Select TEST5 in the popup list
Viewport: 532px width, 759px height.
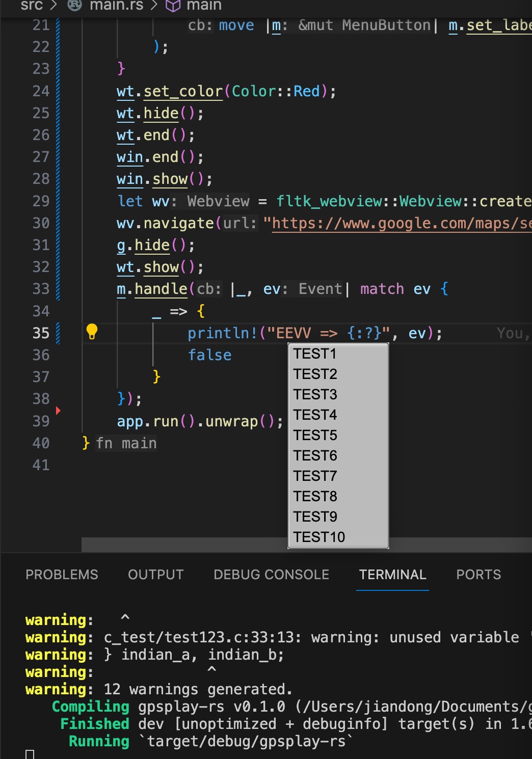tap(315, 435)
